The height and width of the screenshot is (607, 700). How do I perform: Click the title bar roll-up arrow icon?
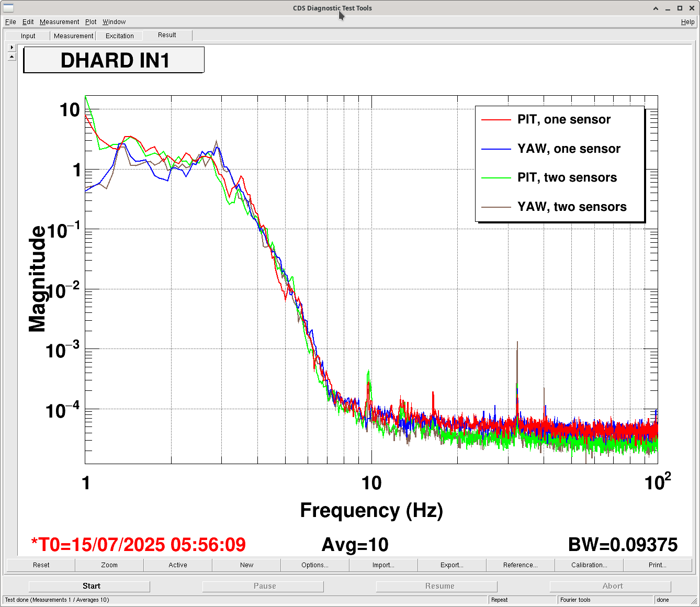click(656, 8)
